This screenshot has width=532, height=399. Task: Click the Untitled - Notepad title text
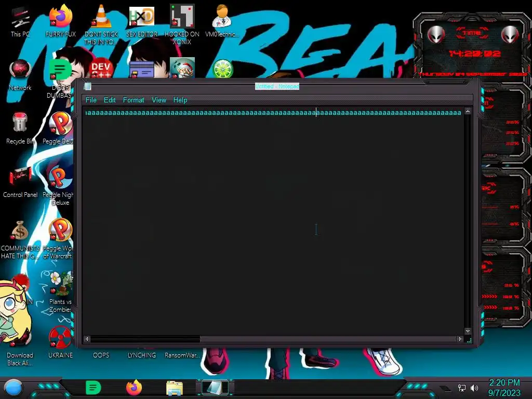click(277, 86)
